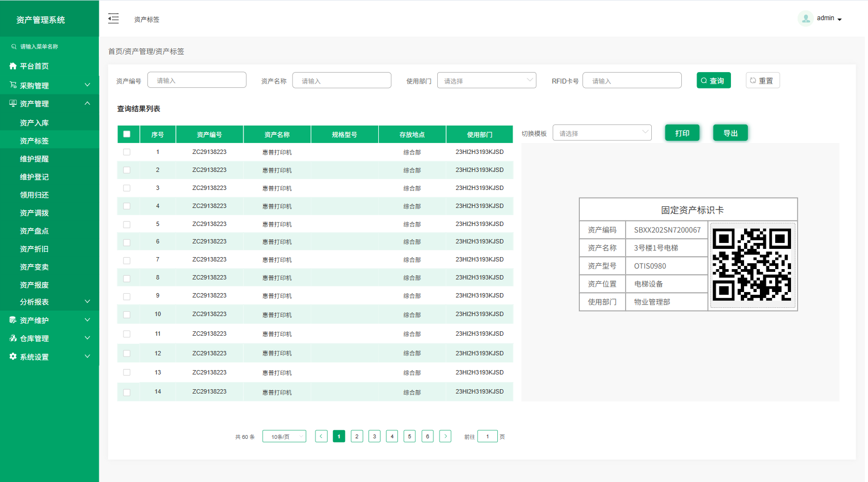Select 资产盘点 menu item
Viewport: 868px width, 482px height.
[x=34, y=231]
